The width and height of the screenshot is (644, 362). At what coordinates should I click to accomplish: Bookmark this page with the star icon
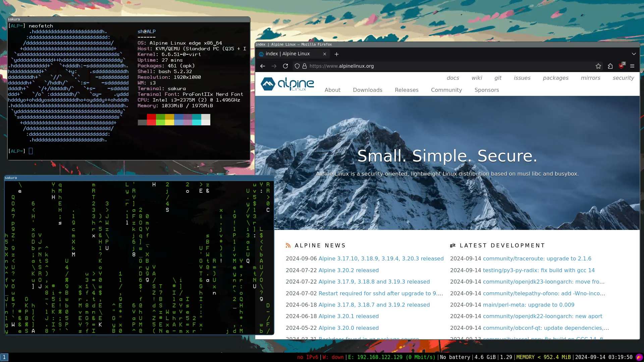pos(598,66)
